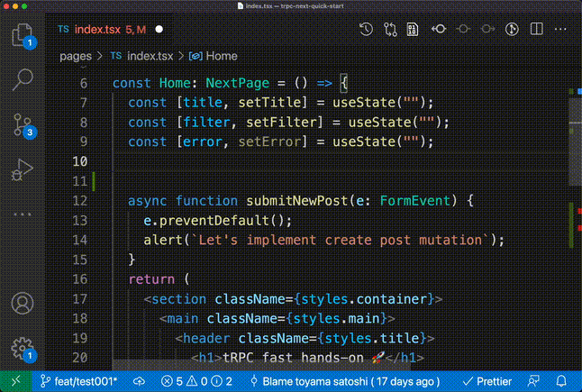Click the return keyword on line 16
The image size is (582, 392).
151,279
